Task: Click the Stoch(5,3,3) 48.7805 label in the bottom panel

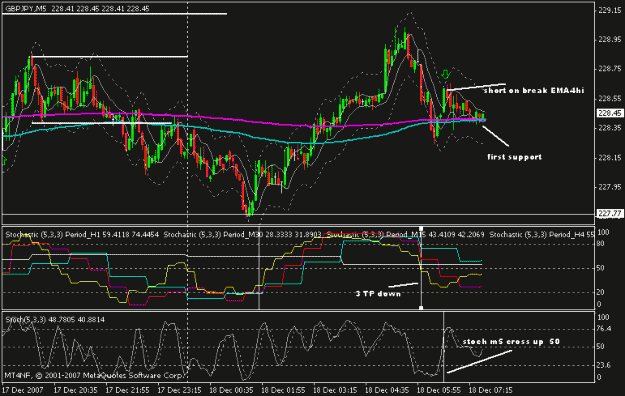Action: coord(55,319)
